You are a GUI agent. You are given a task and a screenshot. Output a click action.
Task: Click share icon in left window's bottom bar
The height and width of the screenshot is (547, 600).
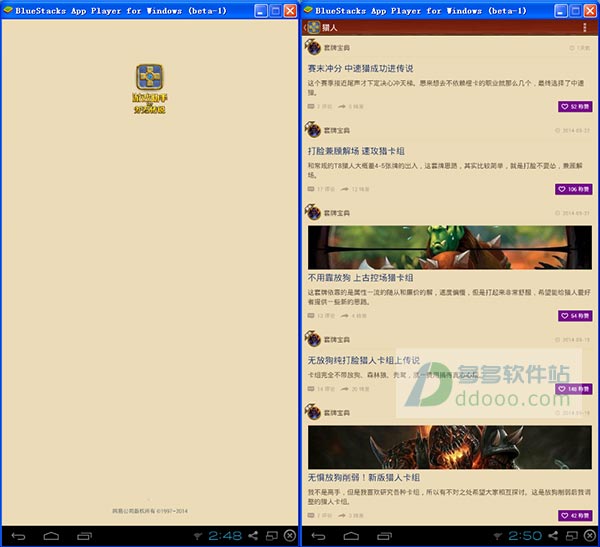click(253, 536)
